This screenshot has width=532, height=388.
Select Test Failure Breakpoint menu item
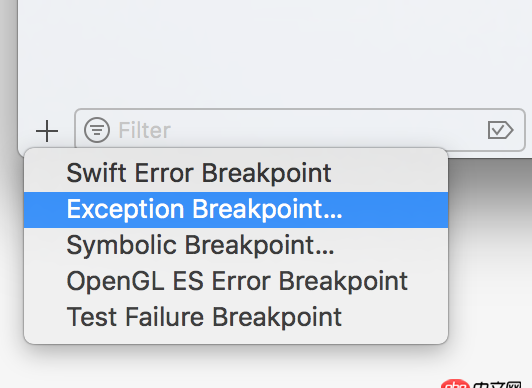pyautogui.click(x=236, y=317)
